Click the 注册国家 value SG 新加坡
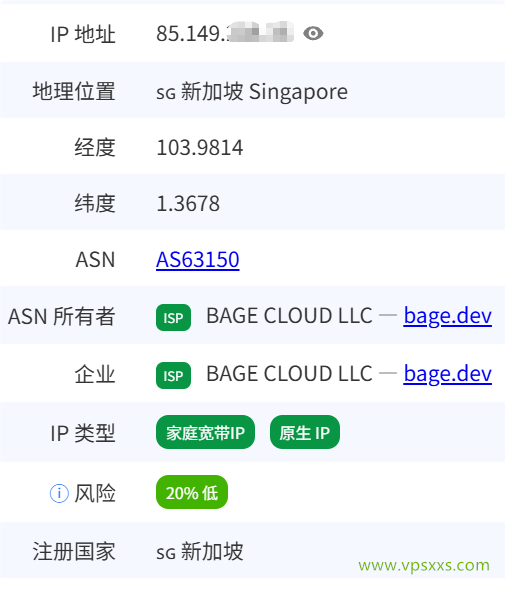Image resolution: width=505 pixels, height=589 pixels. 200,551
